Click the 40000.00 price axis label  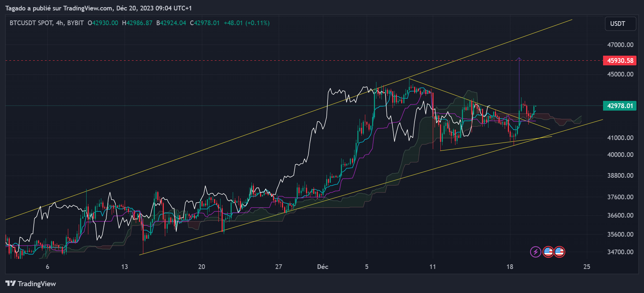(x=620, y=155)
